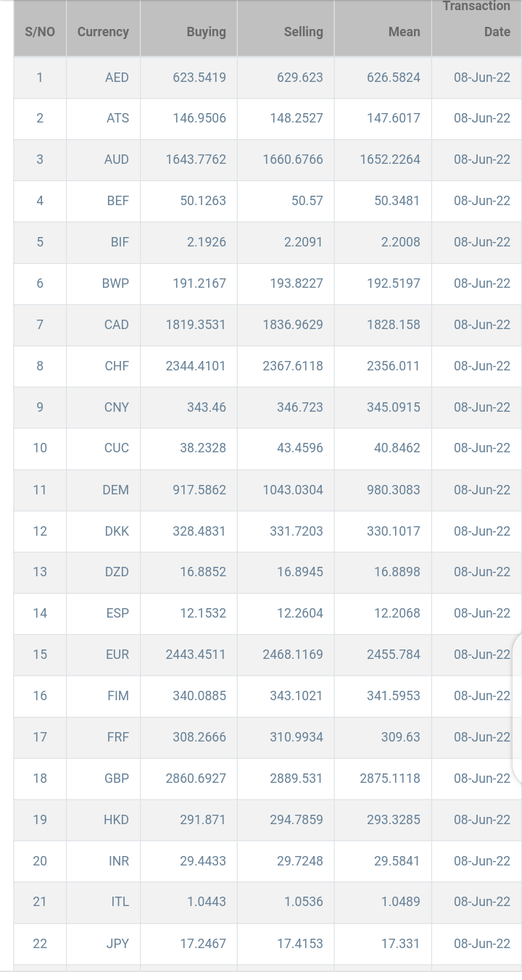
Task: Select the BWP currency cell
Action: 103,283
